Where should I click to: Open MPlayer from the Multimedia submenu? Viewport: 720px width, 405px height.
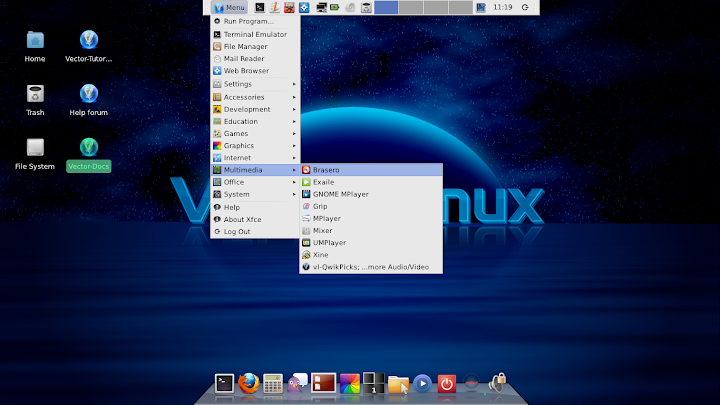click(x=371, y=219)
